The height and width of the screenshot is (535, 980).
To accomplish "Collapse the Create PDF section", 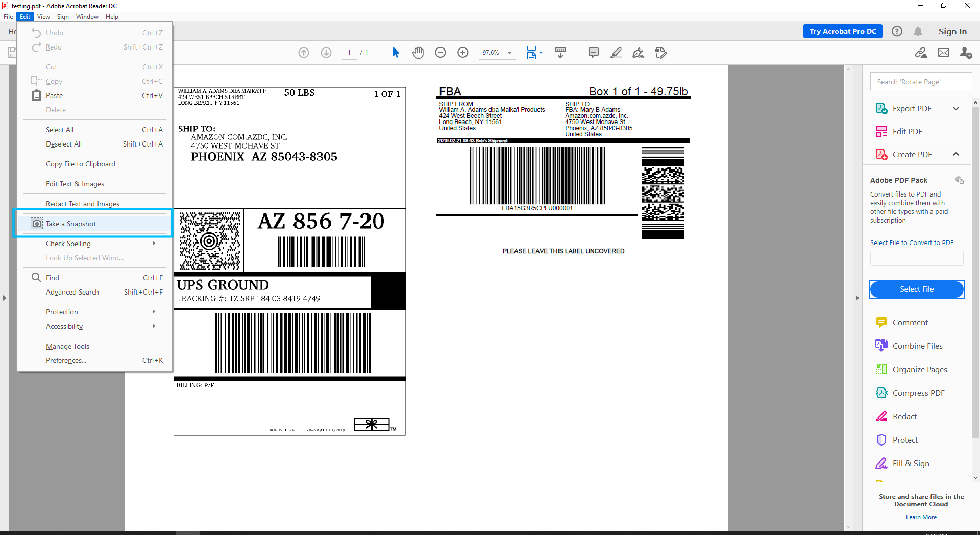I will click(956, 155).
